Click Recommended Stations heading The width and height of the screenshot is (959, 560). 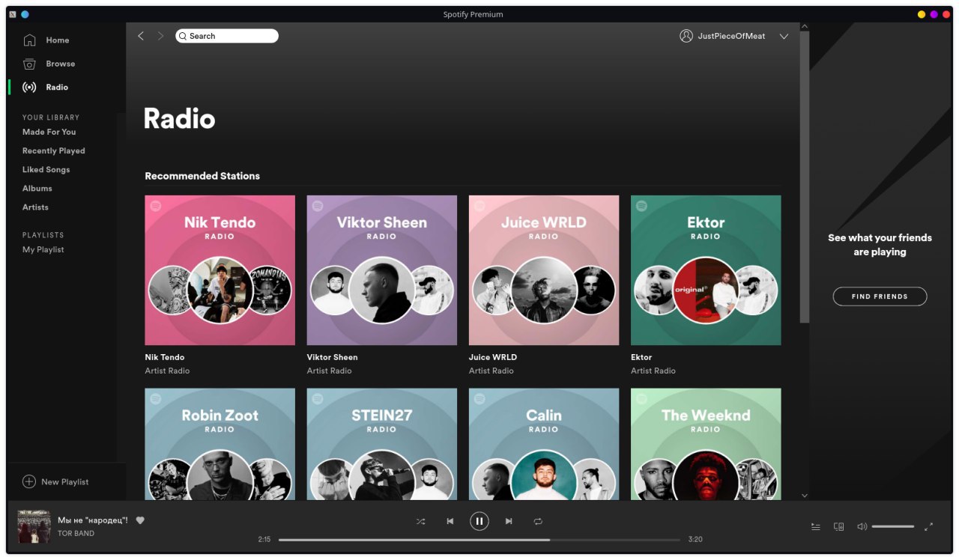pyautogui.click(x=202, y=176)
